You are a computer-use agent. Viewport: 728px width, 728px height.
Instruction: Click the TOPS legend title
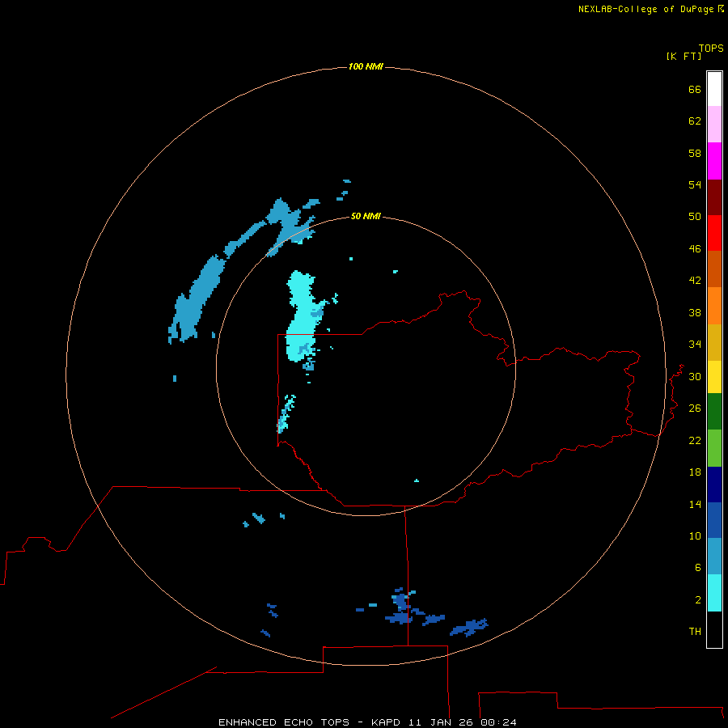click(711, 48)
